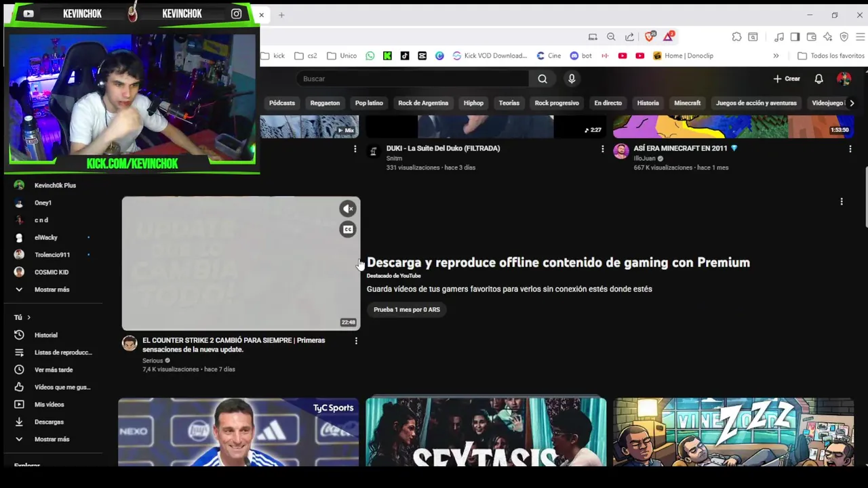Click the Brave Shields lion icon
Screen dimensions: 868x488
(650, 37)
